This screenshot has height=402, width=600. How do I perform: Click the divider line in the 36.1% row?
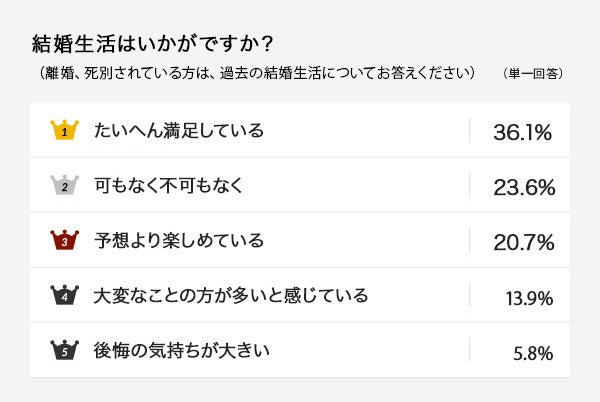pyautogui.click(x=470, y=130)
